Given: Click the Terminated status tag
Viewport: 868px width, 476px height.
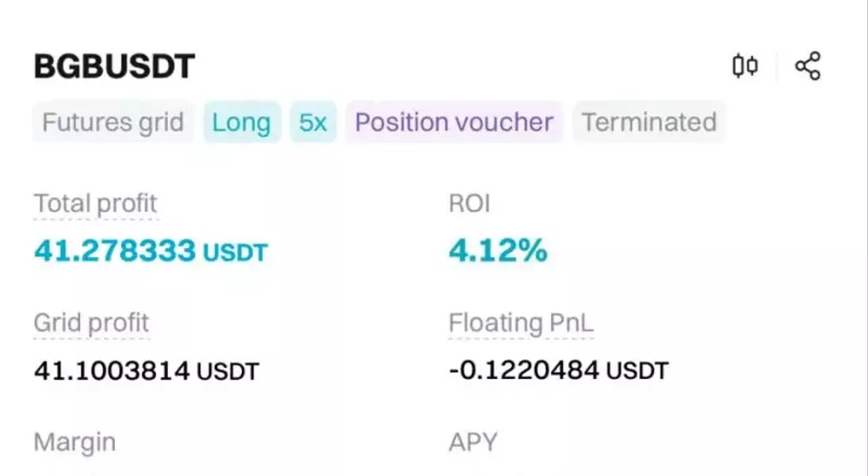Looking at the screenshot, I should point(649,122).
